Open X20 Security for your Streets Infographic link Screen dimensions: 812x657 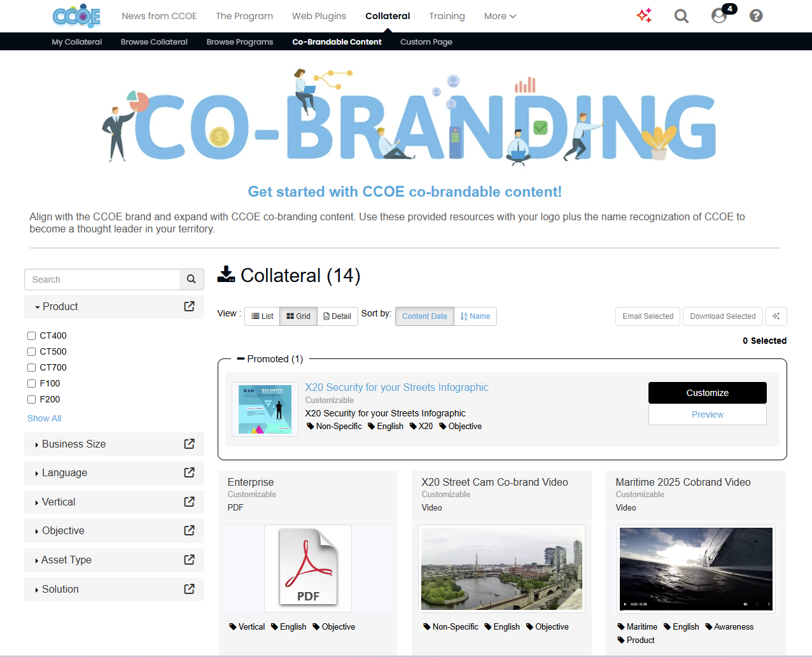[x=396, y=388]
